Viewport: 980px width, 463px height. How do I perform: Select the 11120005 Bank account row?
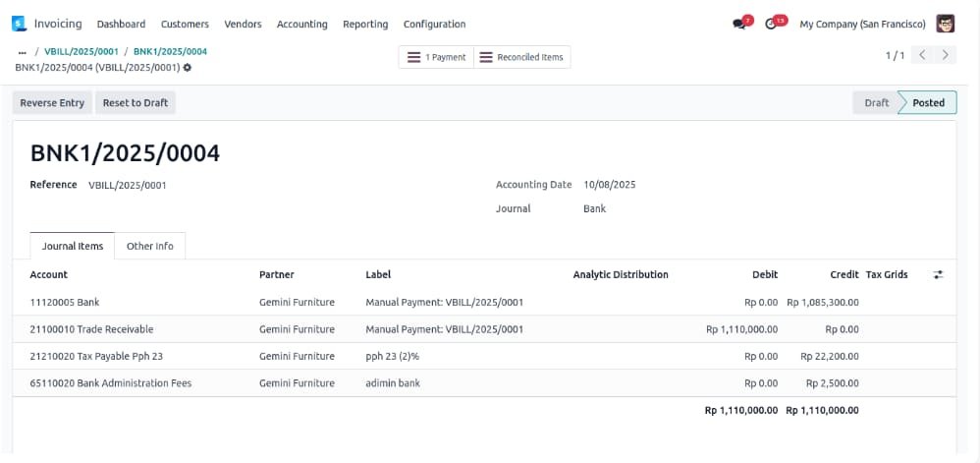[484, 302]
